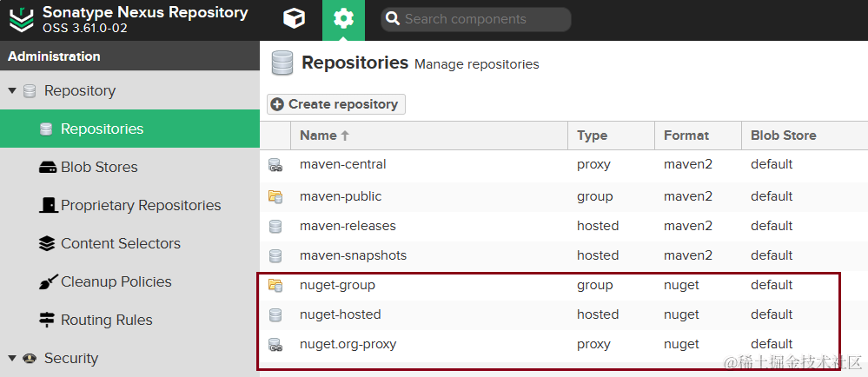Click the group folder icon beside nuget-group
The image size is (868, 377).
click(275, 286)
